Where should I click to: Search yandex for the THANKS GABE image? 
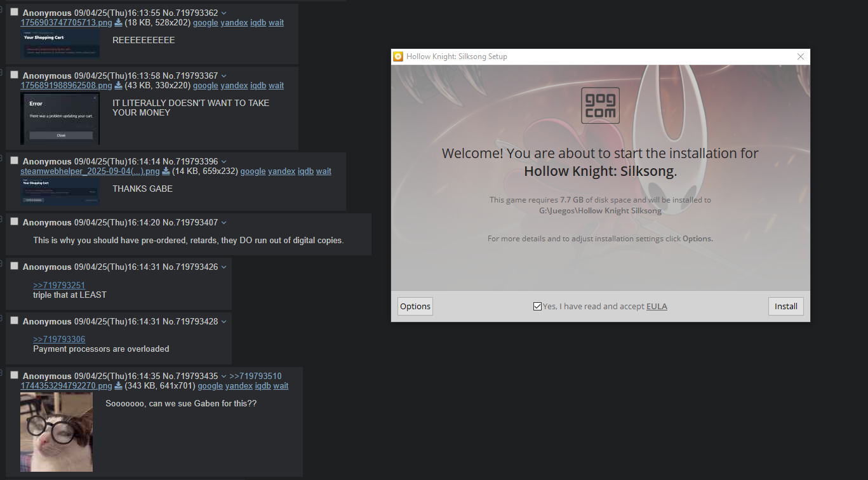282,171
